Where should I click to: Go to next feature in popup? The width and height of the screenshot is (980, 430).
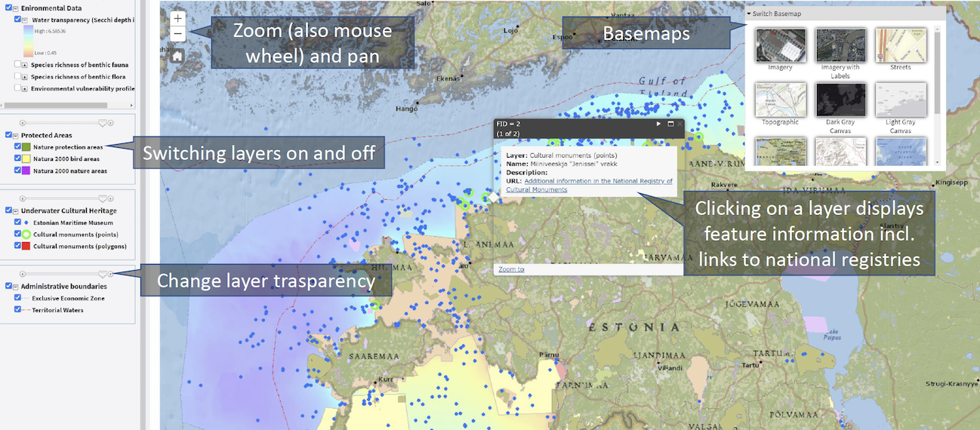[658, 124]
